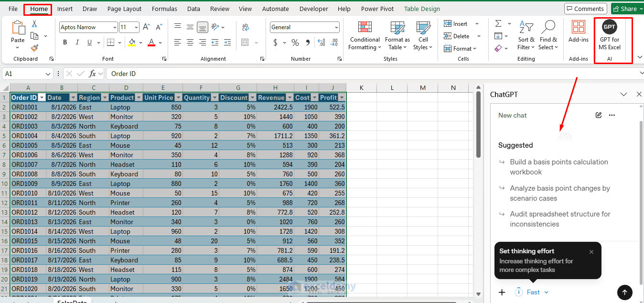Open the Data ribbon tab
The width and height of the screenshot is (644, 303).
pos(193,9)
